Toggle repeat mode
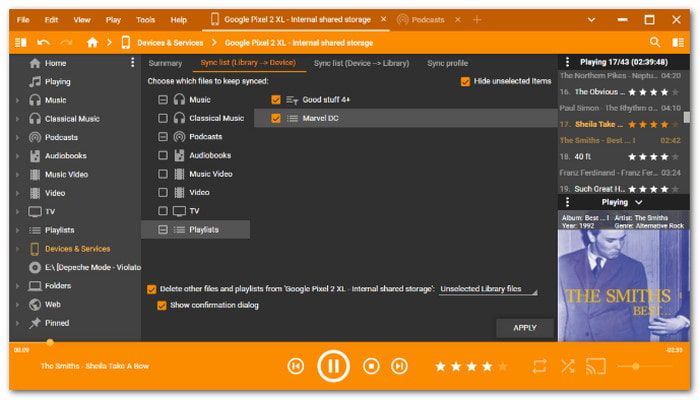The height and width of the screenshot is (400, 700). (539, 367)
